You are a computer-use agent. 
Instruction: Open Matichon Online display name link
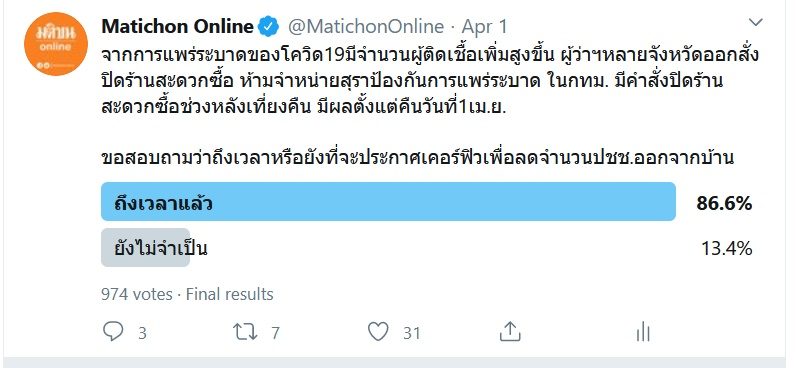[178, 26]
